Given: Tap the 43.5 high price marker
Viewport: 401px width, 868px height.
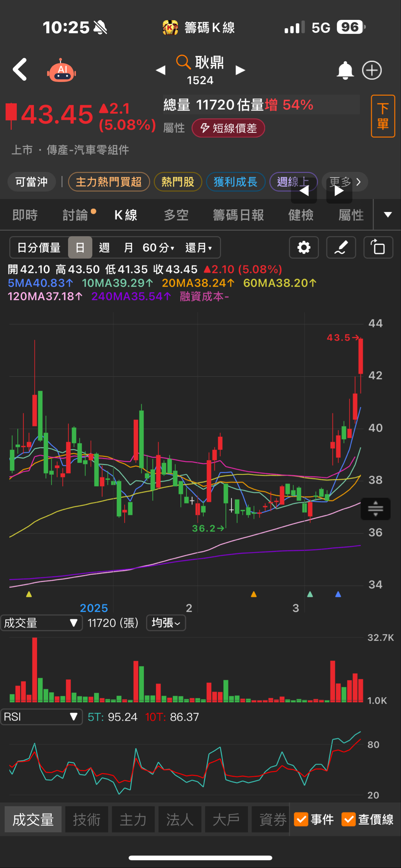Looking at the screenshot, I should coord(343,337).
